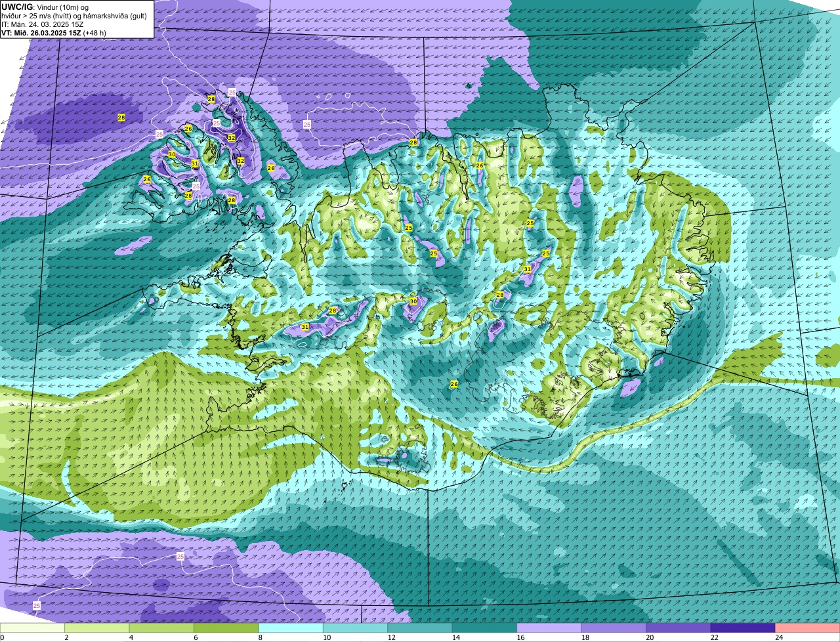Click the legend scale value "8"
The width and height of the screenshot is (840, 642).
tap(259, 637)
